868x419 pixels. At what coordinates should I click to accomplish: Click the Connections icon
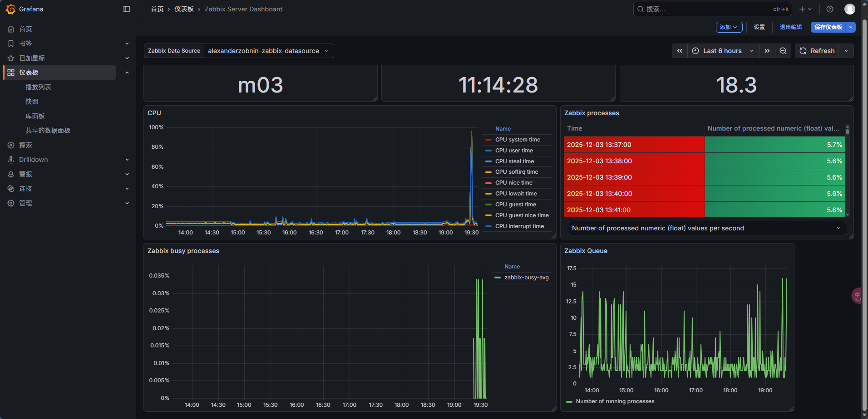point(11,189)
